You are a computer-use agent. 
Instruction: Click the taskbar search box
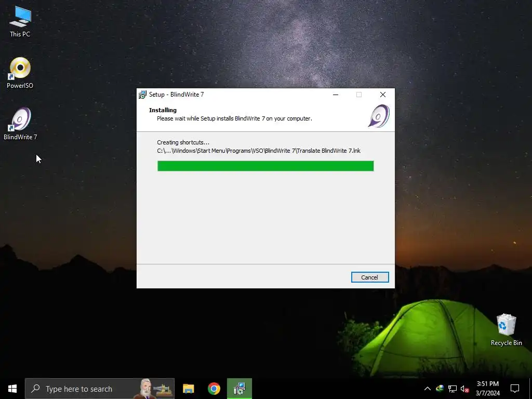(x=100, y=389)
